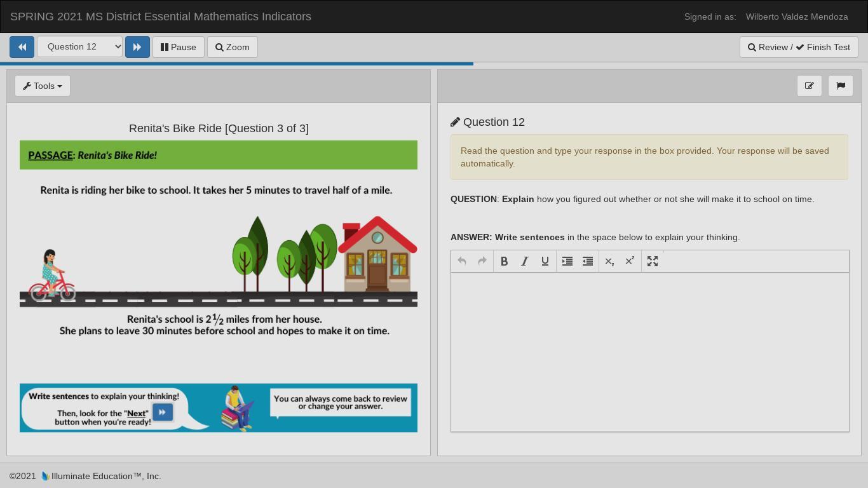
Task: Expand the Tools dropdown menu
Action: tap(43, 86)
